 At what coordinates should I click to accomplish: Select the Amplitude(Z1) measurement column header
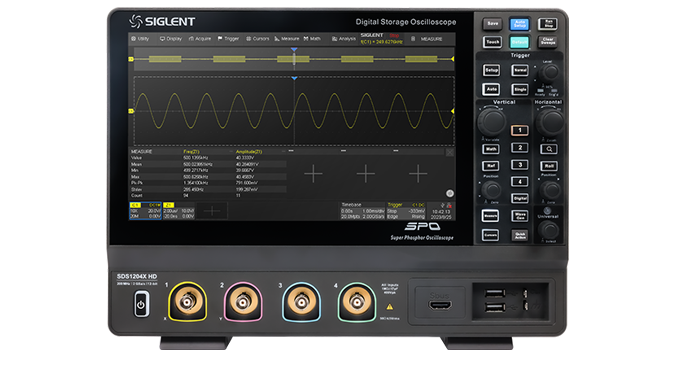click(x=249, y=152)
